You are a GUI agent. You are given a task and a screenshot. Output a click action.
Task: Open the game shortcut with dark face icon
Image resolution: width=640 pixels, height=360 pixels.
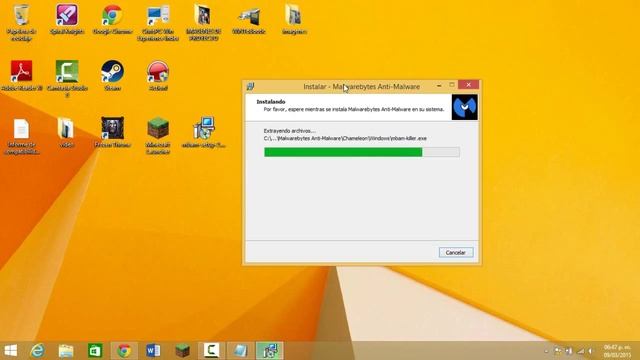[112, 132]
